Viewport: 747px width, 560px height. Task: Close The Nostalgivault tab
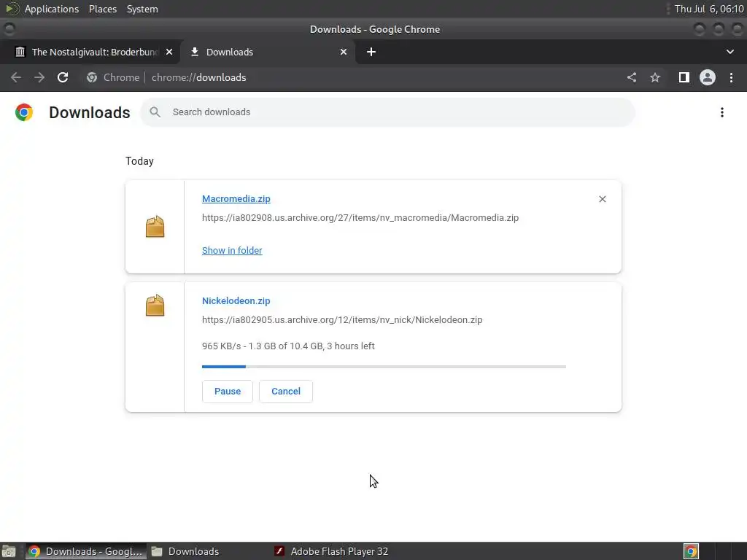pos(169,52)
